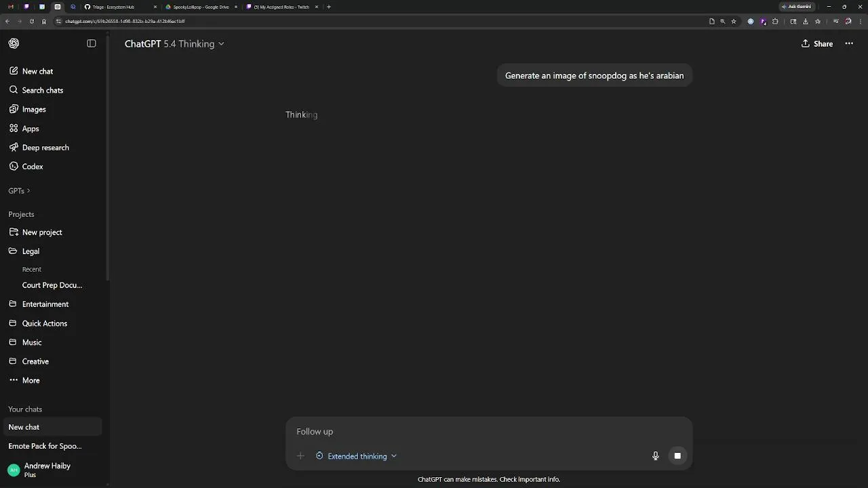Click the Projects section header

click(x=21, y=214)
